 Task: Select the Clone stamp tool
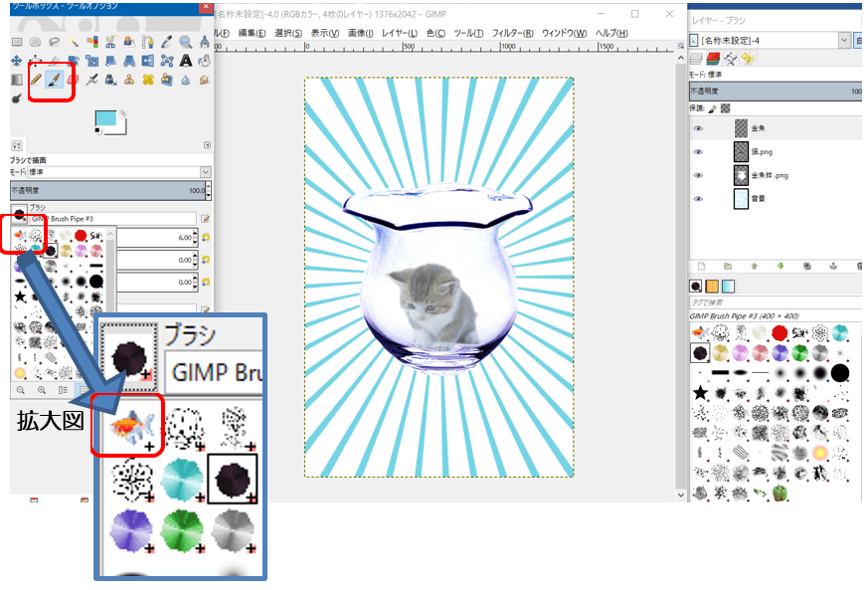129,80
